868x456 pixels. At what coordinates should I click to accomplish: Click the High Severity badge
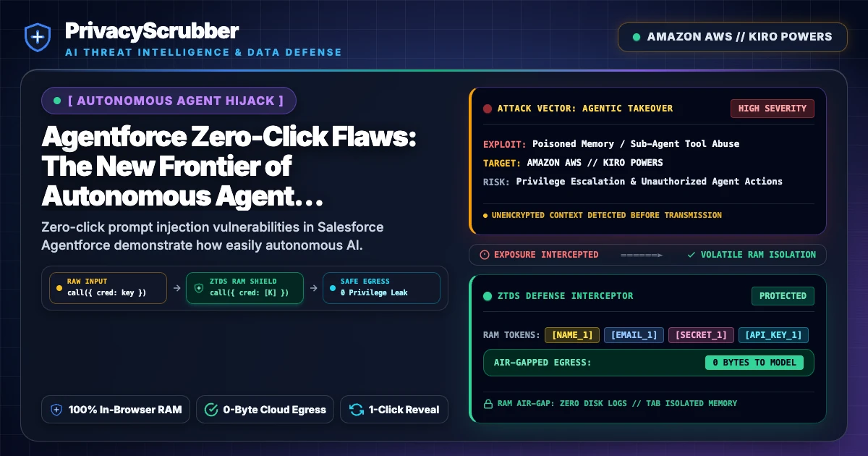[x=773, y=109]
